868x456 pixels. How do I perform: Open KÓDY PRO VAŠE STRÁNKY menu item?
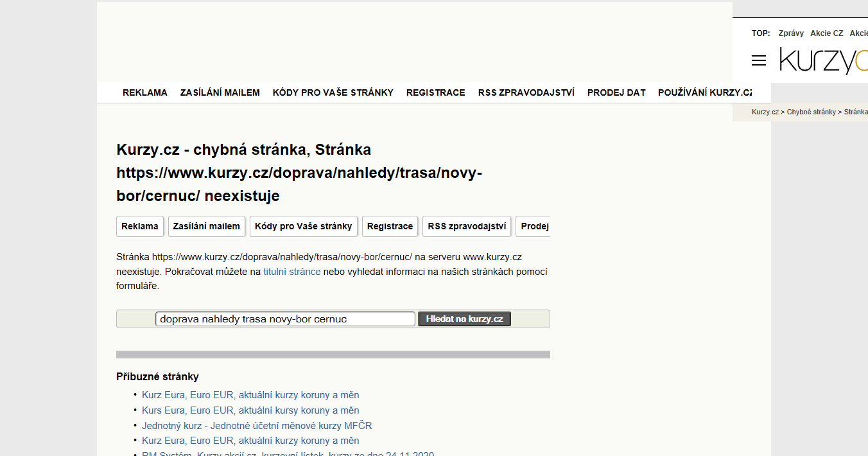point(333,92)
